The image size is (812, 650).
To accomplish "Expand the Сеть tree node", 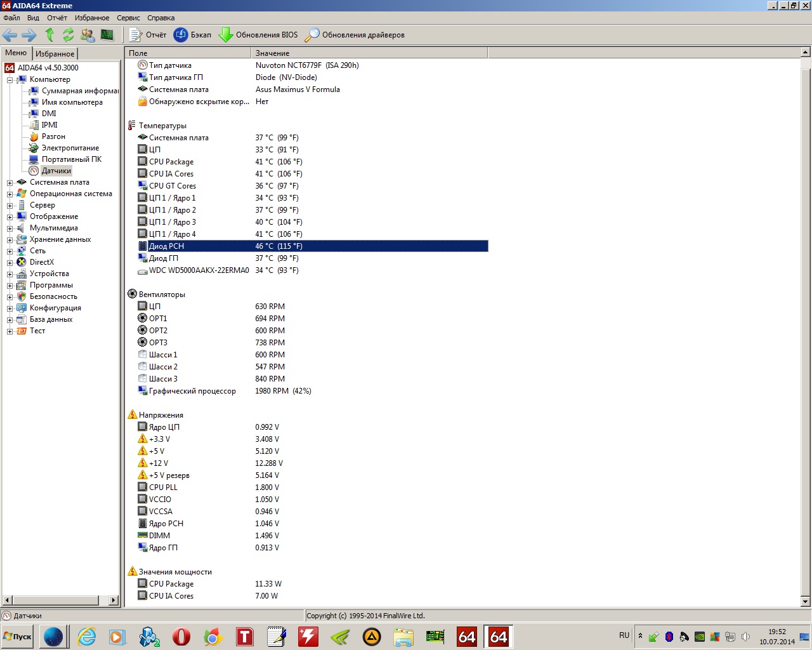I will pyautogui.click(x=10, y=251).
